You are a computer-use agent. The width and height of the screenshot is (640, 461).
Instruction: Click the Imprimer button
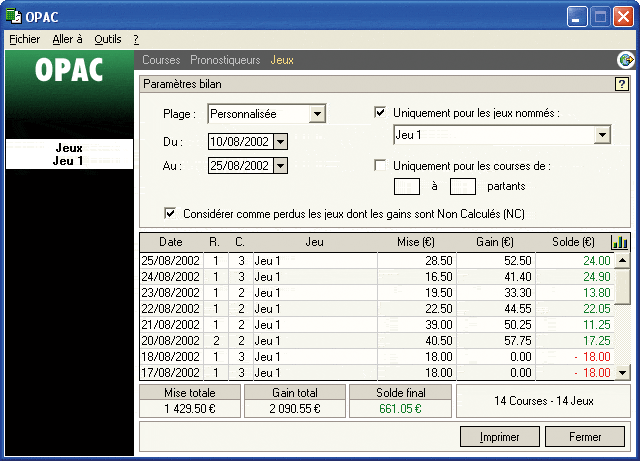[499, 437]
